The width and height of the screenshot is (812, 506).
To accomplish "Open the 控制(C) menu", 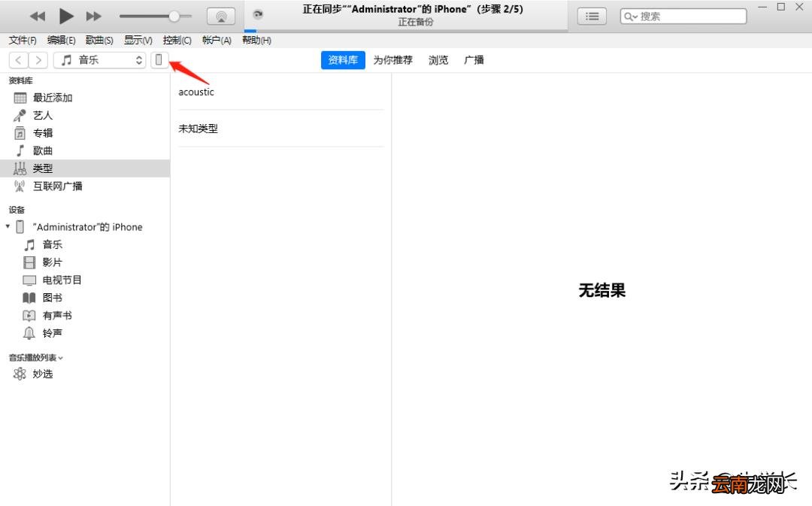I will [x=177, y=41].
